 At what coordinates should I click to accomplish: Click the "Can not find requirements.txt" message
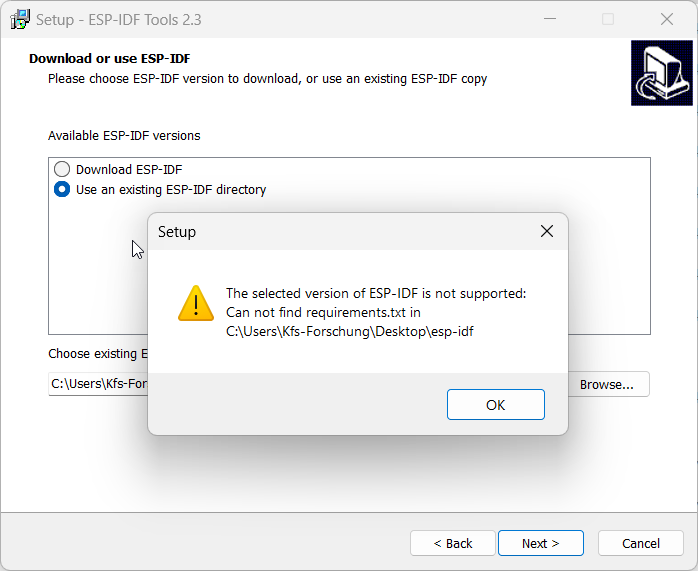click(x=322, y=312)
